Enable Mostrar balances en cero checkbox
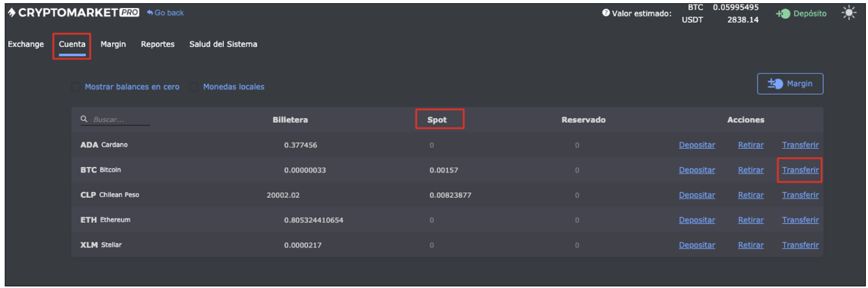 coord(76,87)
